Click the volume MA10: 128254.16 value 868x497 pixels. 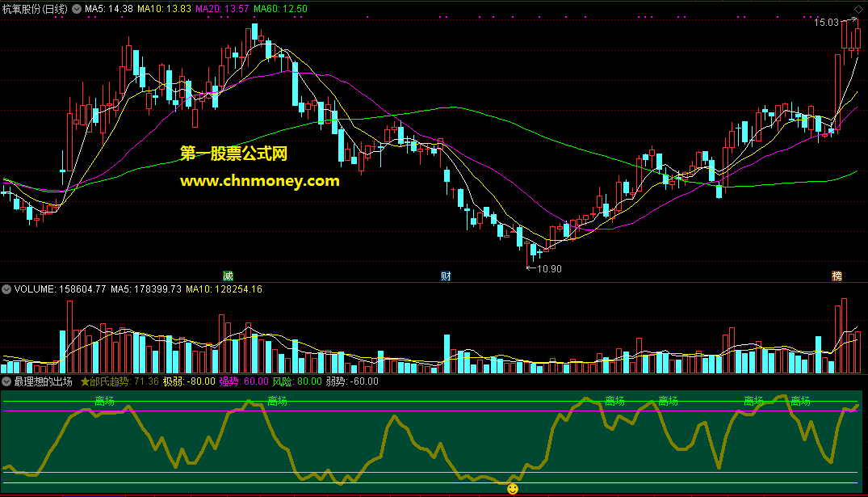pos(224,289)
